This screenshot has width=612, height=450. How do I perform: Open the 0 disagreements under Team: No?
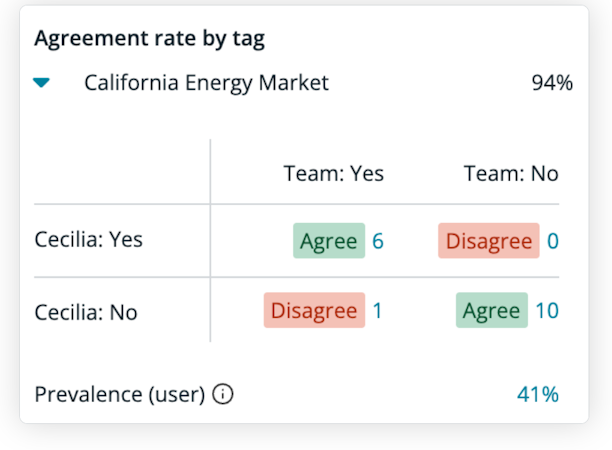tap(553, 241)
